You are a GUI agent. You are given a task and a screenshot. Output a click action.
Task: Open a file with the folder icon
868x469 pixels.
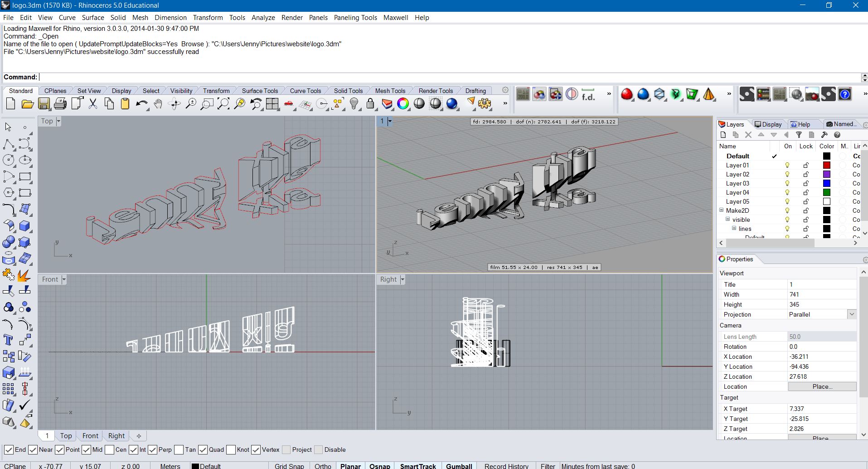tap(27, 104)
